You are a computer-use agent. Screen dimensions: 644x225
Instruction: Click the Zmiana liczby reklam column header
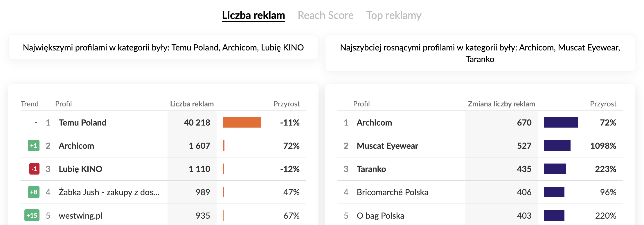click(501, 104)
